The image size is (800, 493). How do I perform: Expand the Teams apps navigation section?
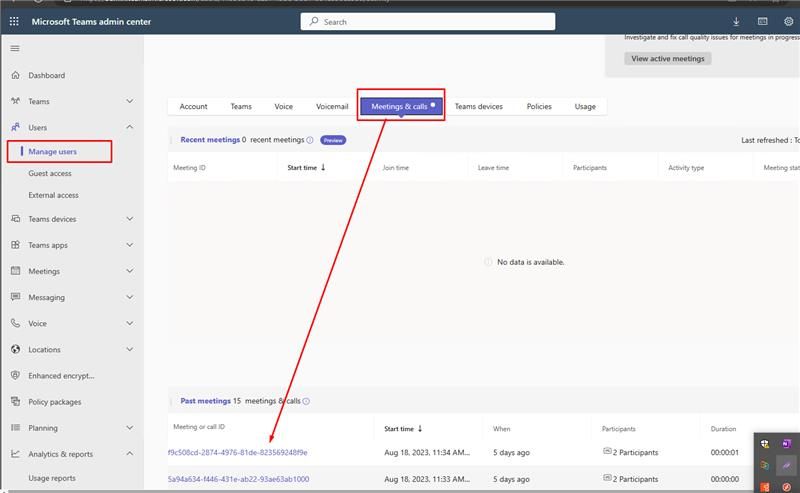click(130, 245)
